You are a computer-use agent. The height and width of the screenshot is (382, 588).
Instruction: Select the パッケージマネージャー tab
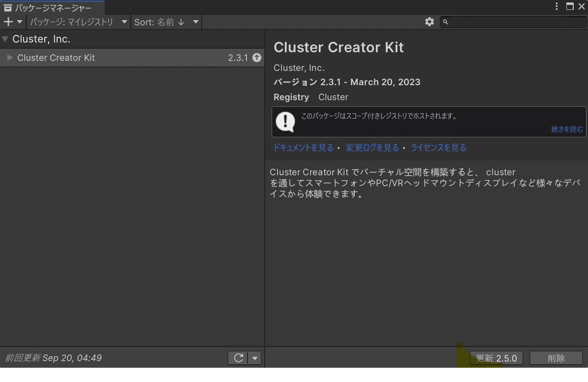tap(53, 7)
